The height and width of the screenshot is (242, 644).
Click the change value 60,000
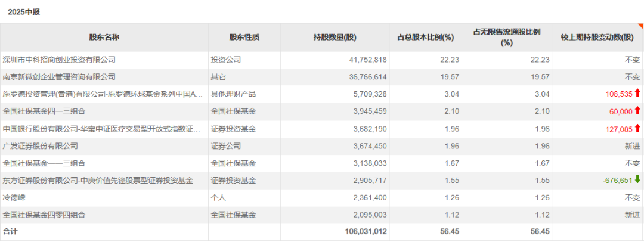(621, 111)
